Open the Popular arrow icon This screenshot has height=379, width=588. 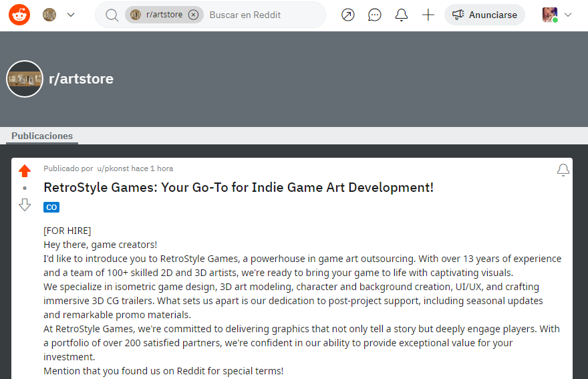coord(348,15)
